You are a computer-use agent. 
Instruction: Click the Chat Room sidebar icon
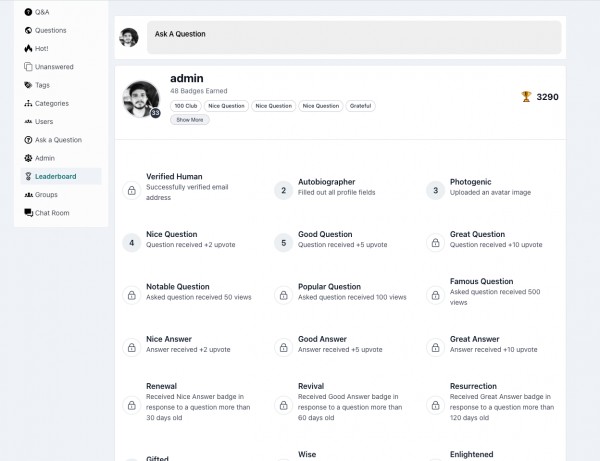coord(28,213)
